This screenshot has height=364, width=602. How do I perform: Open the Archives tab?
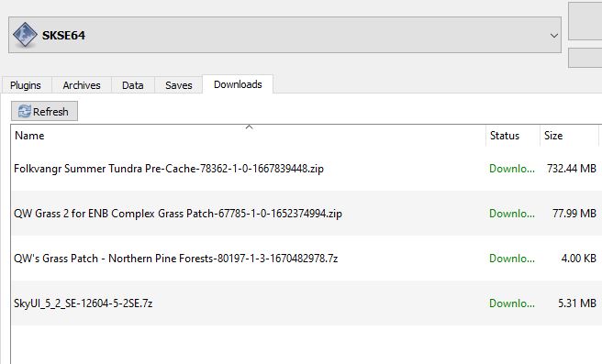point(82,84)
